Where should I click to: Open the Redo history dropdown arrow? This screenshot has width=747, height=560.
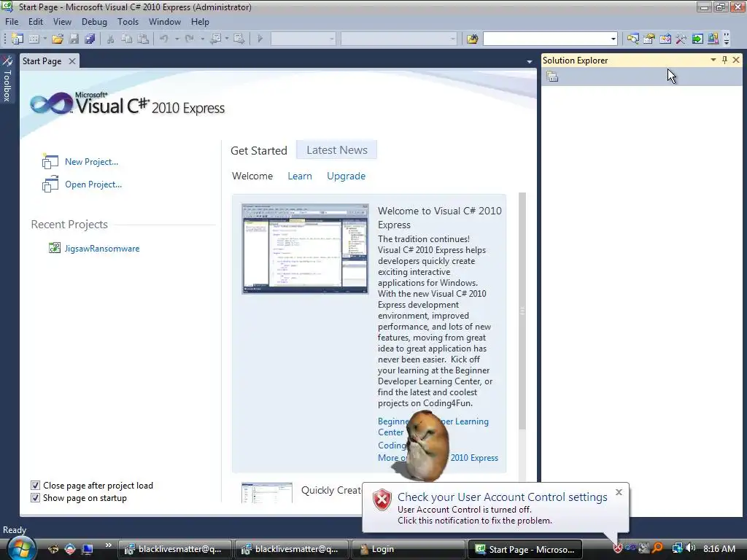pos(202,39)
